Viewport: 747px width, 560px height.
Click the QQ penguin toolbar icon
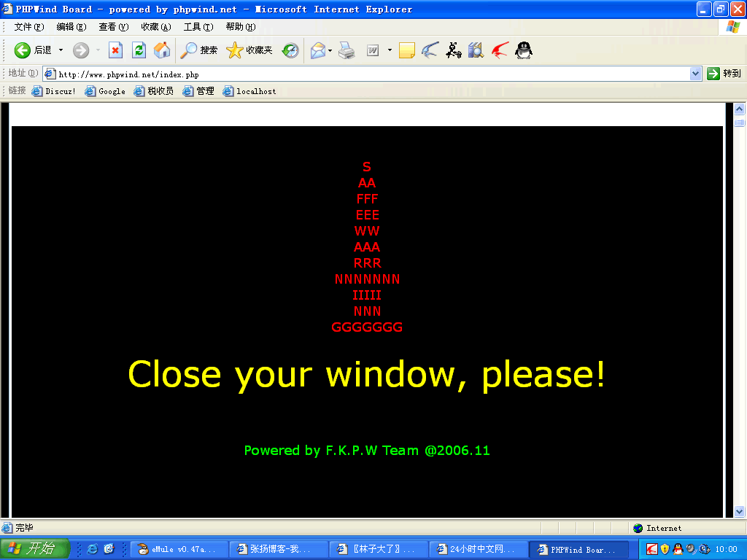523,50
